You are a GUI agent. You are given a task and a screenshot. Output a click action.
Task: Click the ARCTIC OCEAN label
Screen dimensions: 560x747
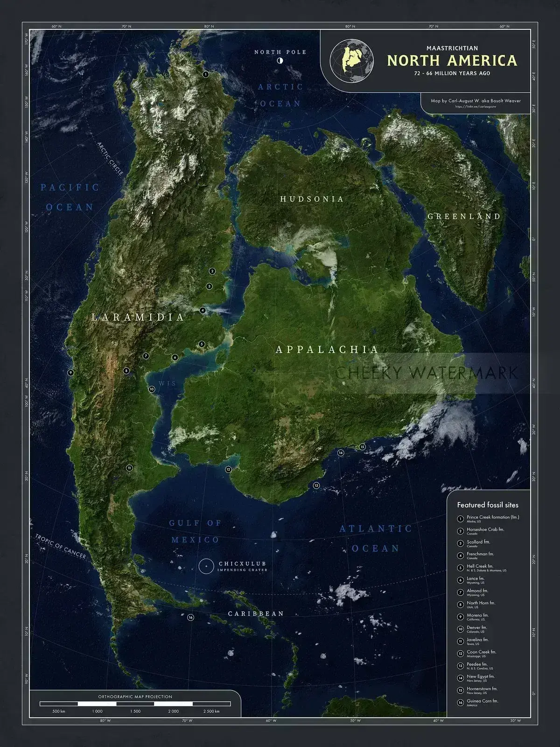coord(280,95)
